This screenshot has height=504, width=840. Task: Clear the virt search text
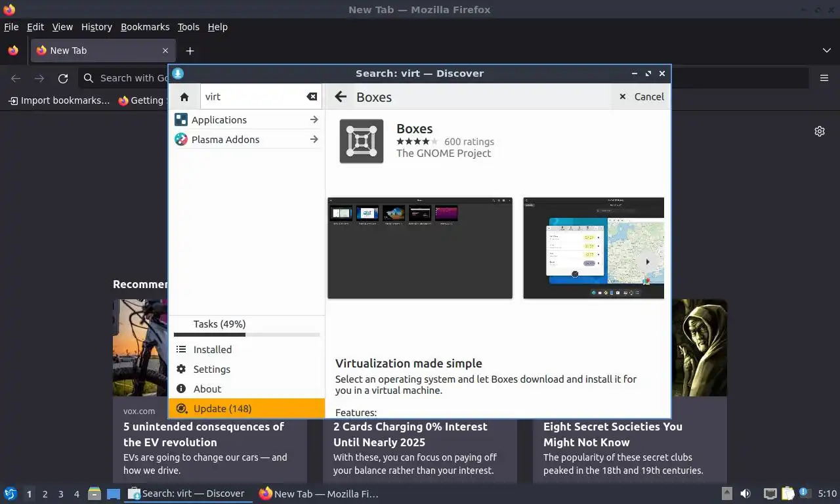click(312, 96)
